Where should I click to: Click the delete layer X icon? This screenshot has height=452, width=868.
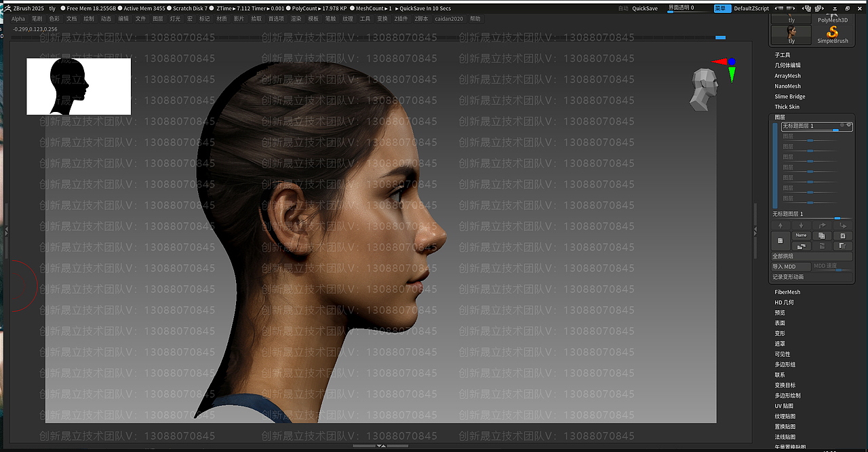tap(843, 236)
